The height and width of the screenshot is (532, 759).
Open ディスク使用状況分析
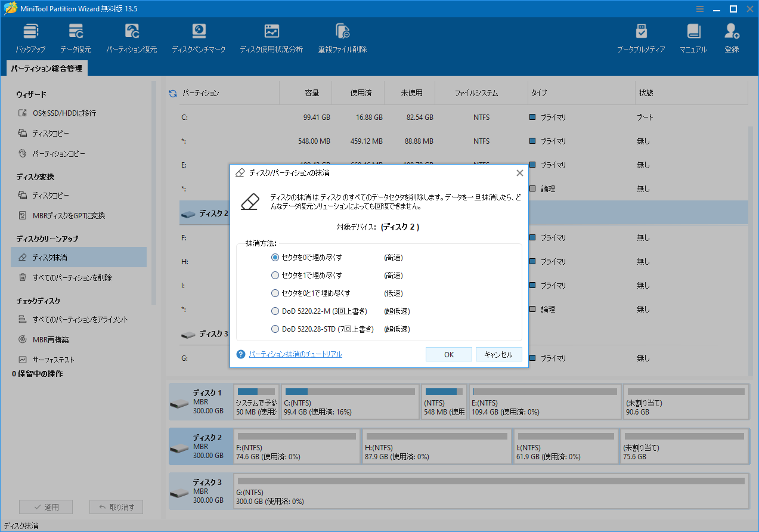tap(271, 36)
